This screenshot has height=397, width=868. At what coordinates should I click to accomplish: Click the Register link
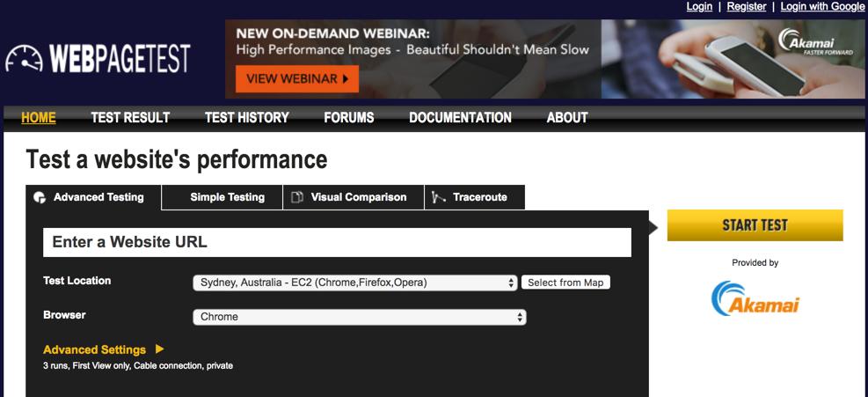(x=747, y=7)
